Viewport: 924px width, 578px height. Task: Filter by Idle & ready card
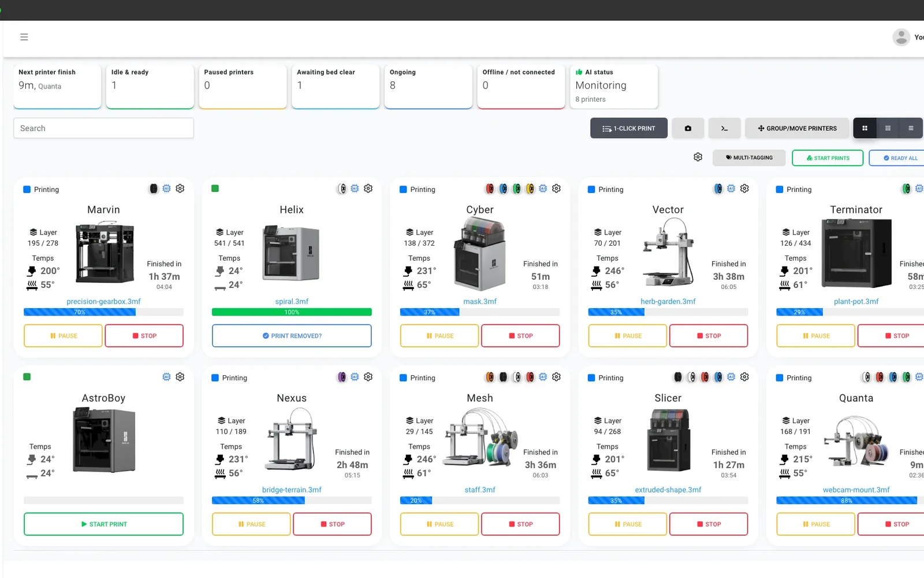[x=150, y=86]
